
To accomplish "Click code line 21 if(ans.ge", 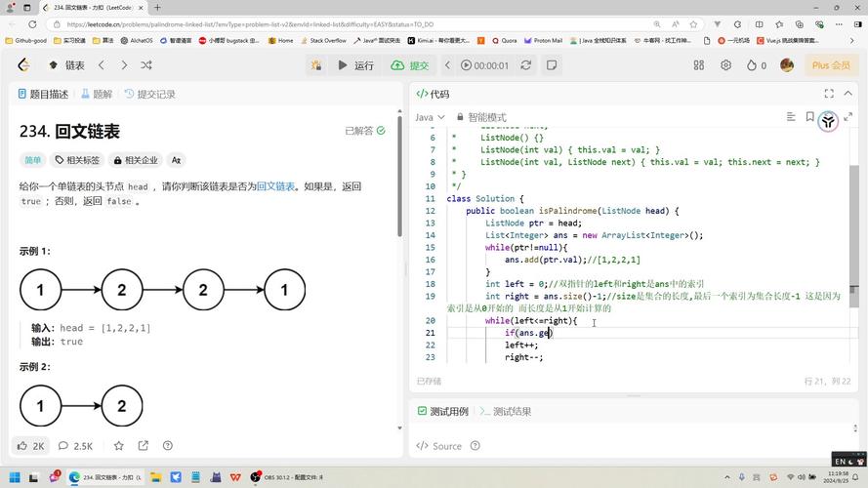I will (529, 333).
